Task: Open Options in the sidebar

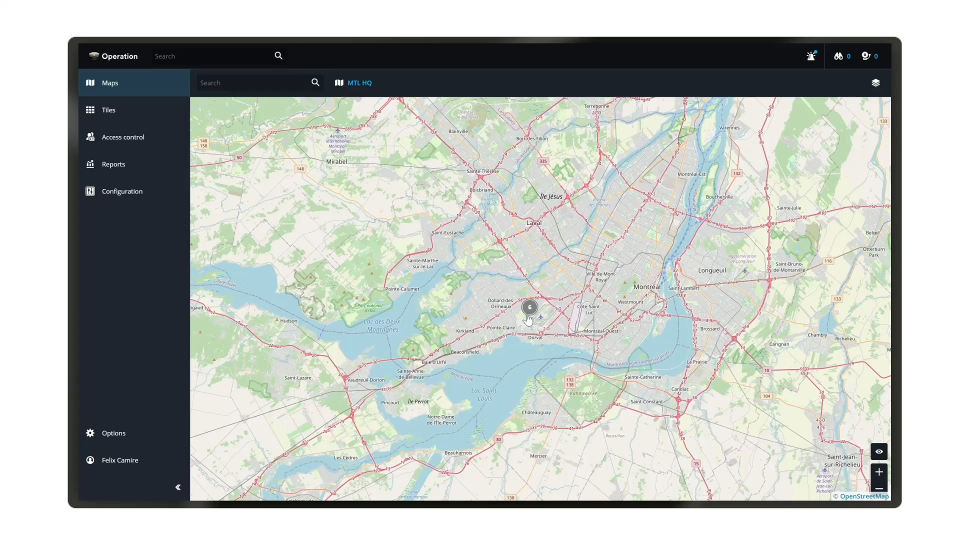Action: pos(134,433)
